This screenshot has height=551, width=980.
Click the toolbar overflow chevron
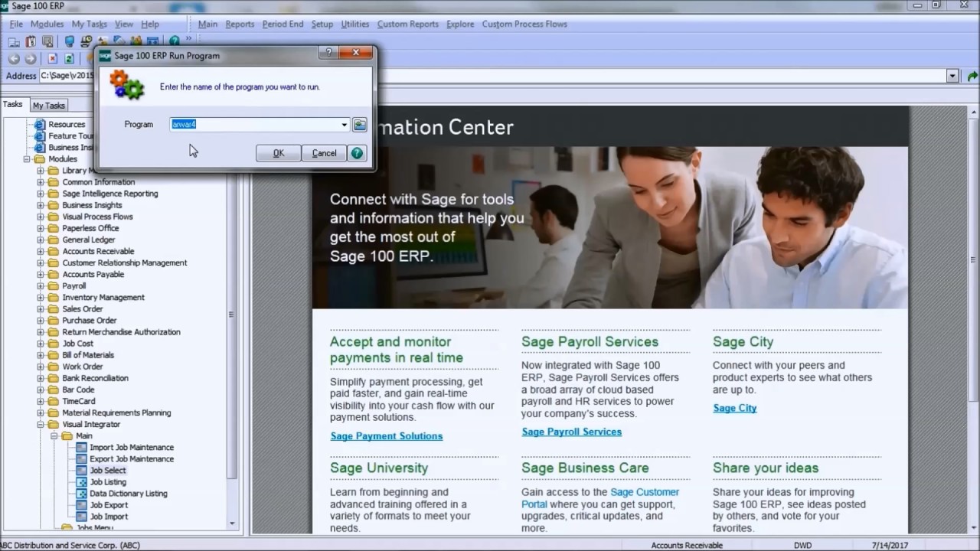188,40
